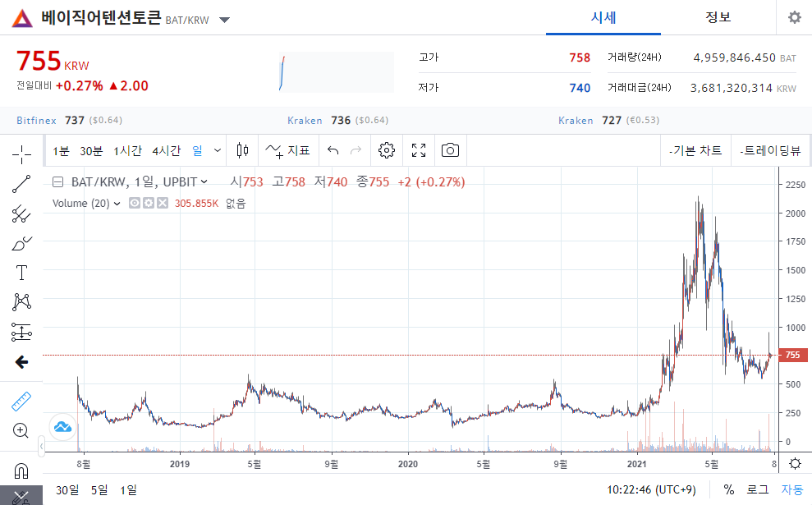Select the pitchfork drawing tool
The height and width of the screenshot is (505, 812).
(x=21, y=213)
